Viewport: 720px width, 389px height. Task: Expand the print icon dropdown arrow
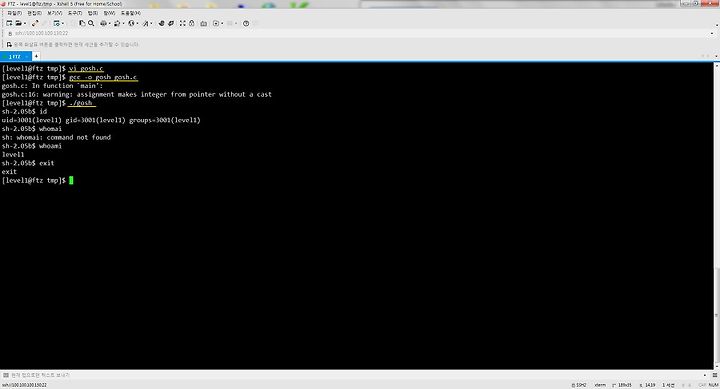tap(110, 23)
